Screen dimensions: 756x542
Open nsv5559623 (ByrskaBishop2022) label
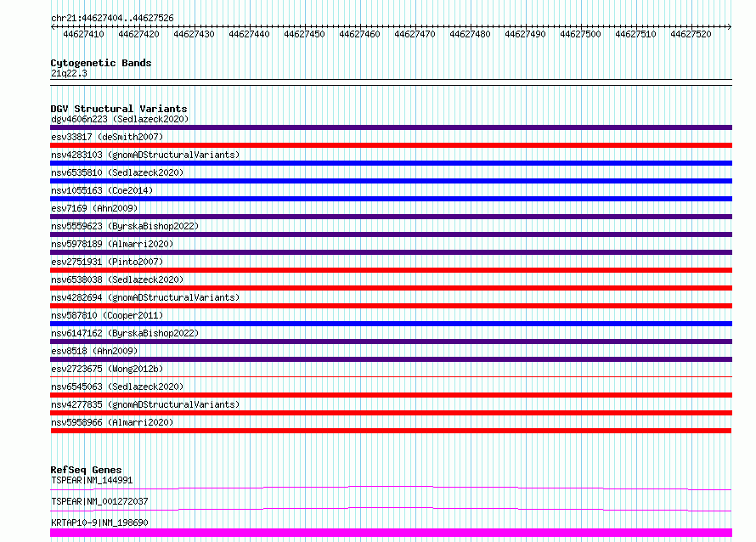[x=125, y=226]
